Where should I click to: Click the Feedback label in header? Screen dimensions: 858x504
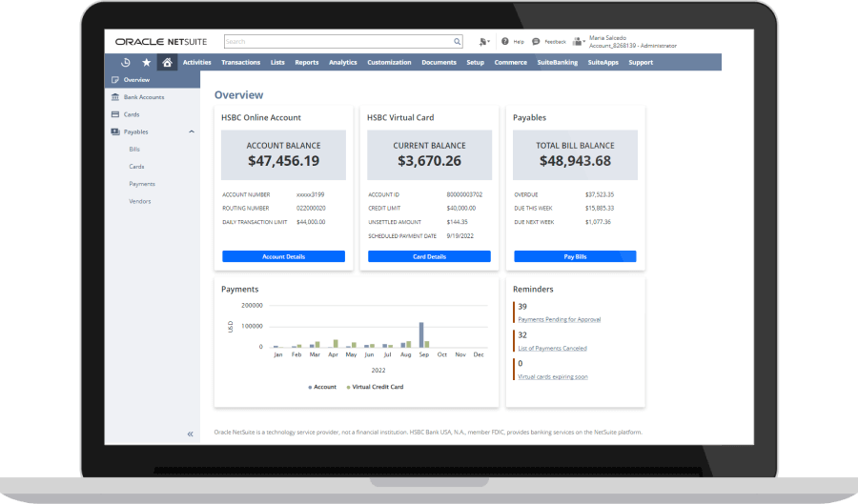(x=555, y=42)
